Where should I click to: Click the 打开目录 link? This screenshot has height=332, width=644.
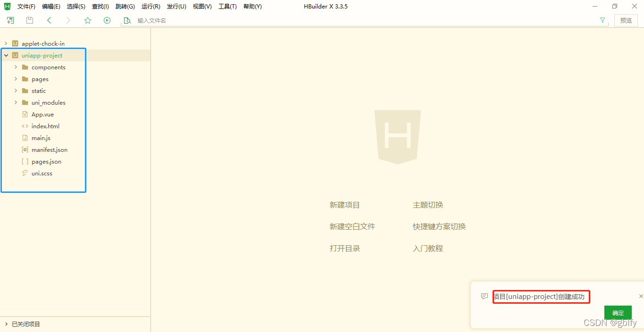tap(345, 248)
